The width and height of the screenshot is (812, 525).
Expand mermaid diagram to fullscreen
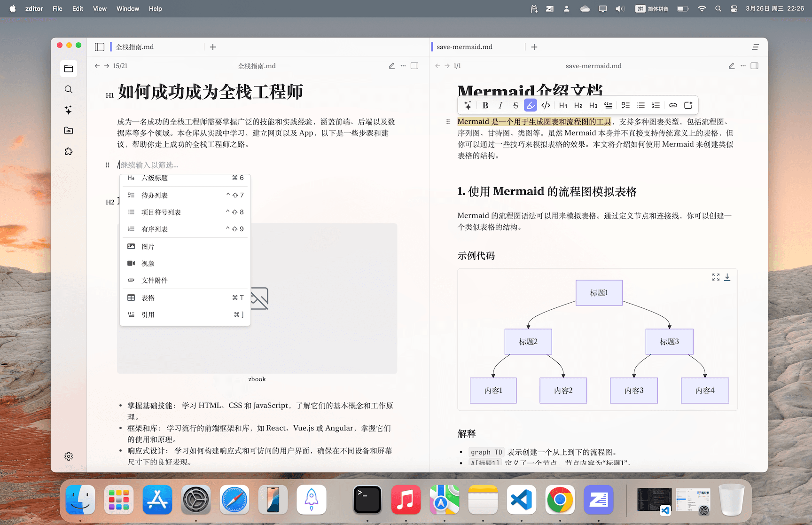point(716,277)
